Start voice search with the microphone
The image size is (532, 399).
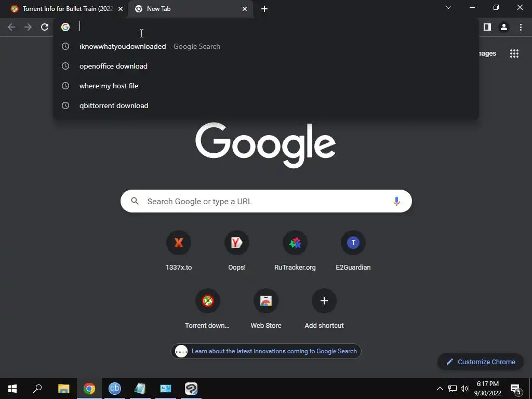tap(396, 201)
